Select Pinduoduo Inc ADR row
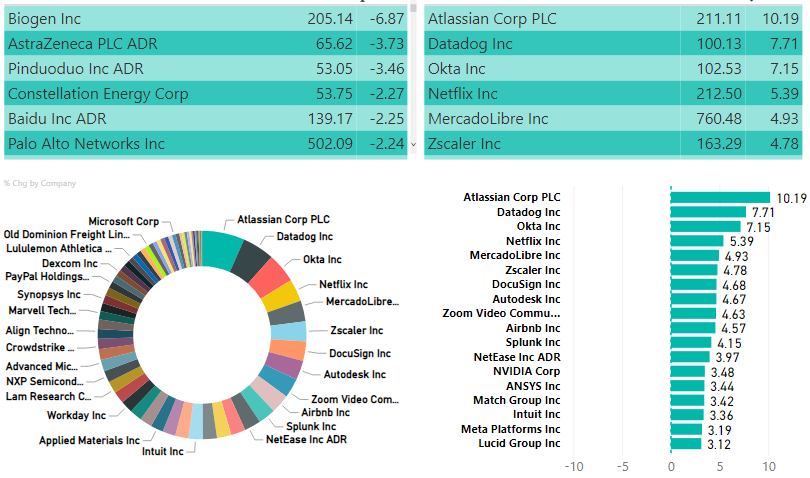 (x=206, y=68)
